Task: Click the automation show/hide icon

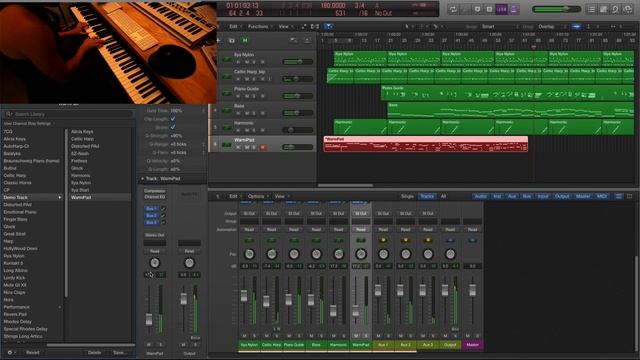Action: 303,27
